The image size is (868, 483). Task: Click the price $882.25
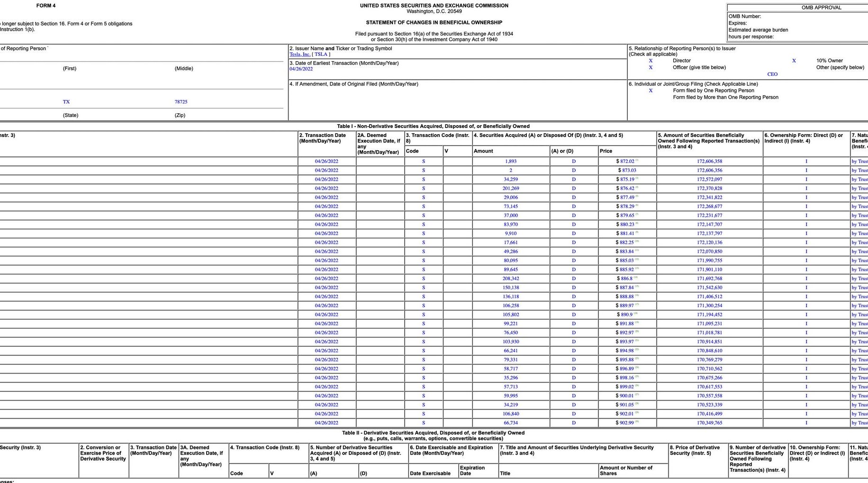[x=625, y=243]
